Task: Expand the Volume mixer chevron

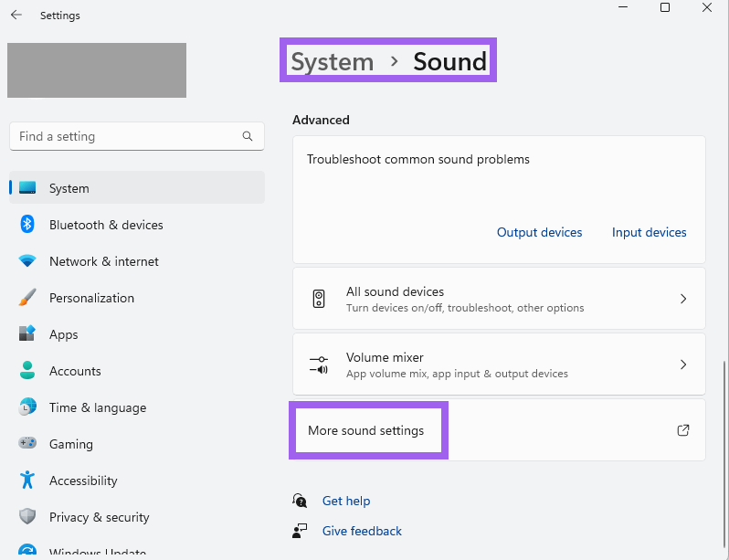Action: click(x=682, y=365)
